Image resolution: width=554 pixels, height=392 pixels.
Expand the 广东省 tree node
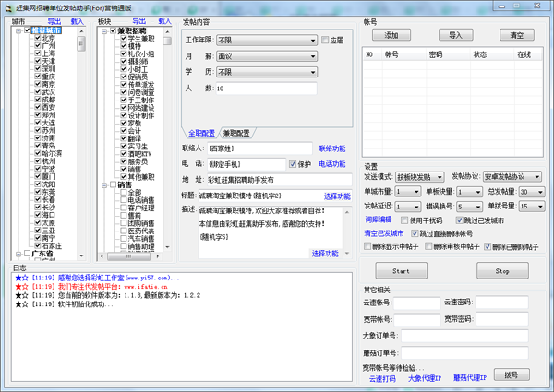[18, 254]
